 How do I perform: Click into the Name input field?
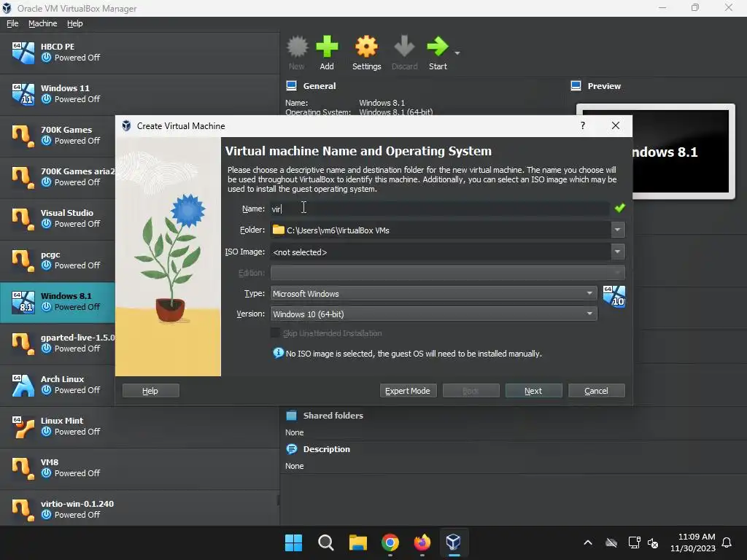point(439,209)
